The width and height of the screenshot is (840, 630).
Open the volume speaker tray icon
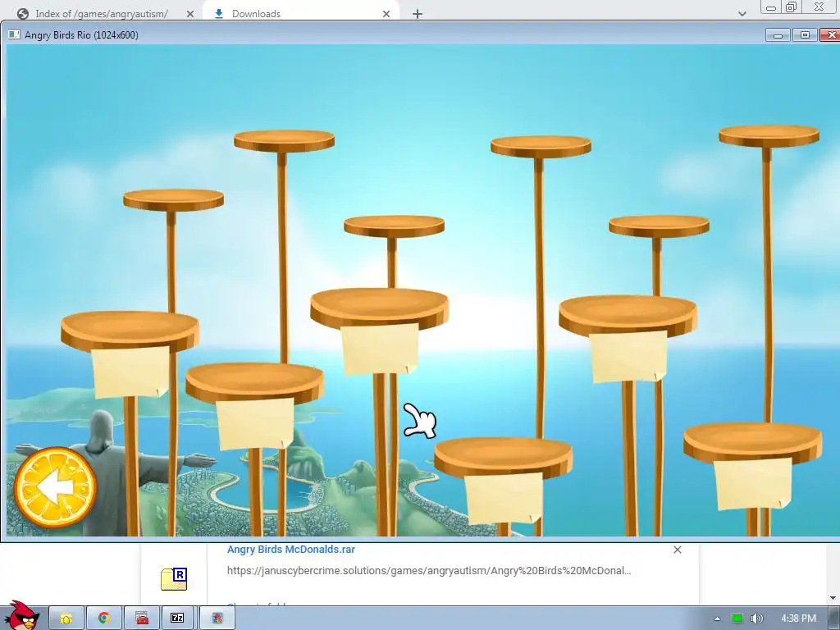pyautogui.click(x=756, y=619)
